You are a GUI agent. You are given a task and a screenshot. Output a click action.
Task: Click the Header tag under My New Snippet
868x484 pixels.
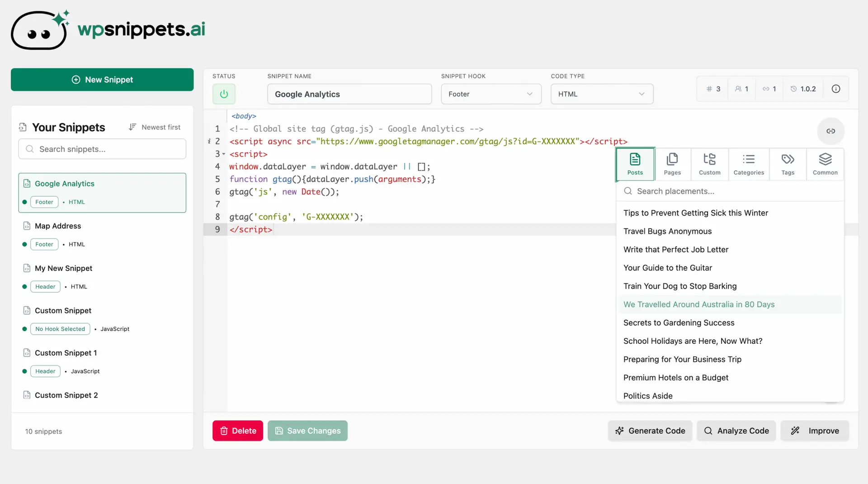click(45, 287)
